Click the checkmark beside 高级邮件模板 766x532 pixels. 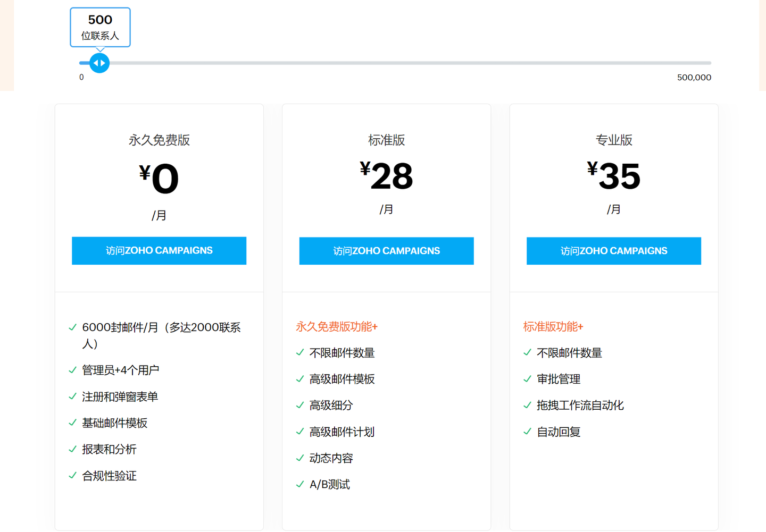coord(300,379)
